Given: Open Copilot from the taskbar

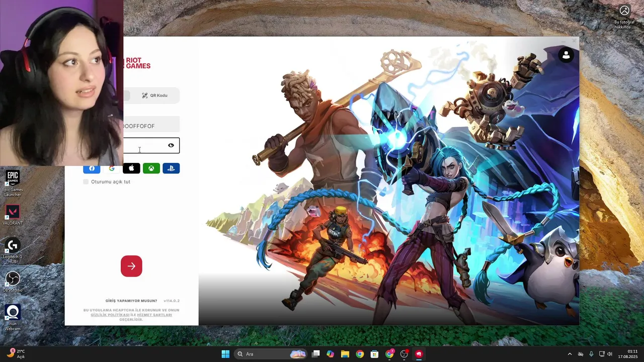Looking at the screenshot, I should tap(330, 354).
